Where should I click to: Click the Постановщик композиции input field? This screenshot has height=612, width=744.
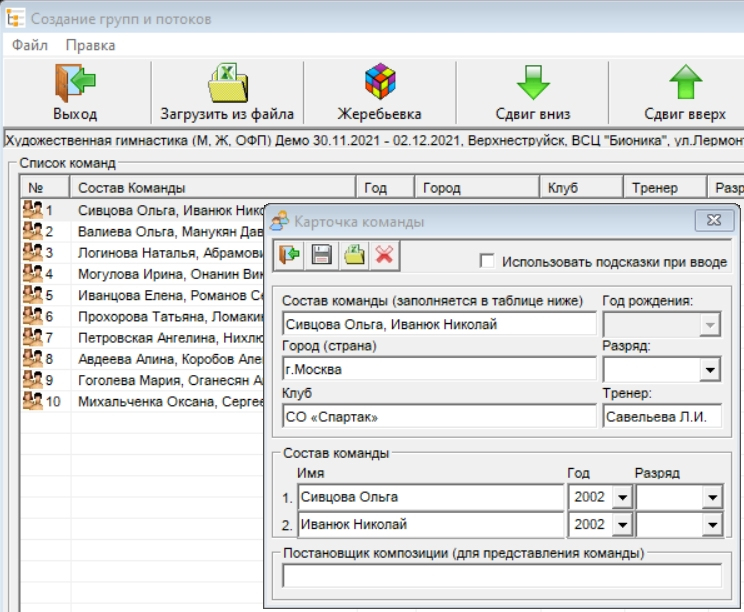502,576
